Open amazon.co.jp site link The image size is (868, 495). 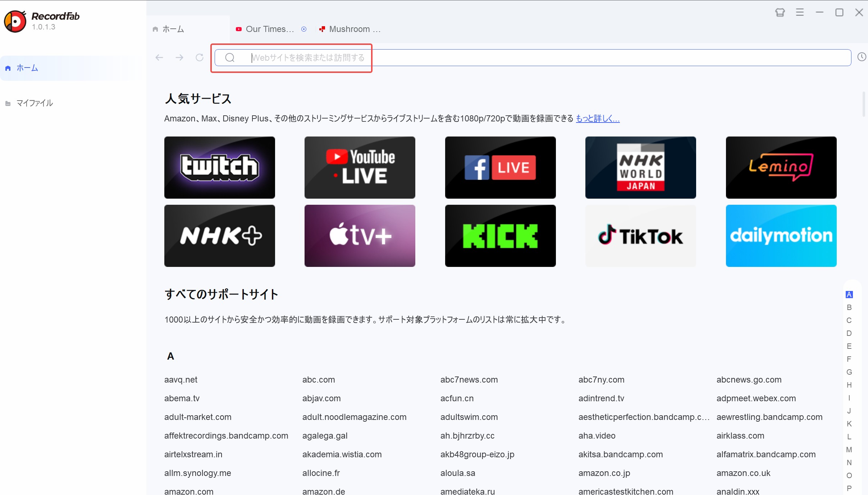pyautogui.click(x=604, y=473)
